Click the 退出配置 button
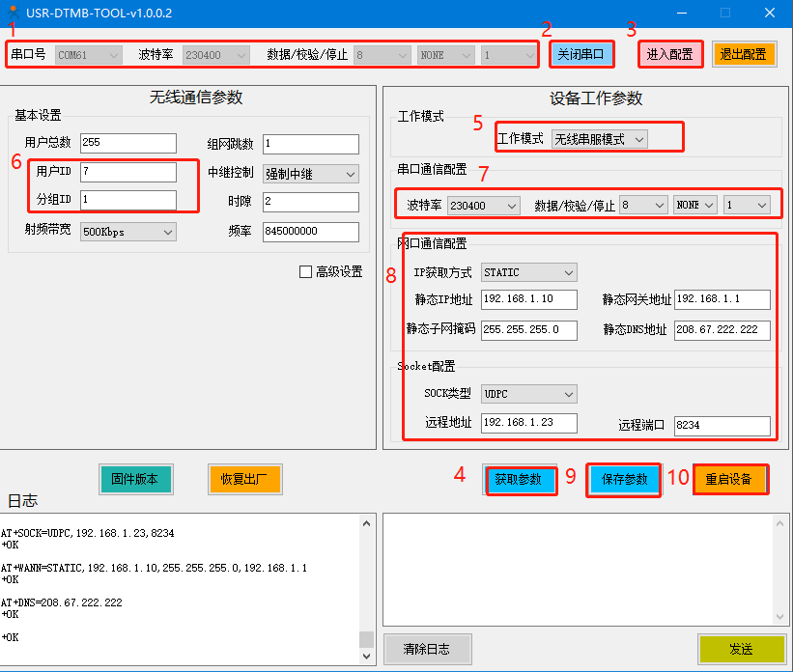This screenshot has height=672, width=793. coord(744,54)
